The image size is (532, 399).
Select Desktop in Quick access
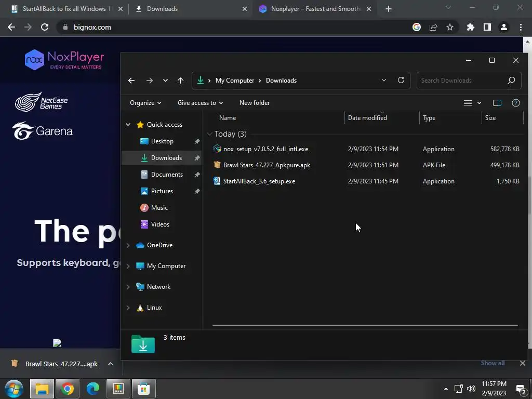[x=162, y=141]
